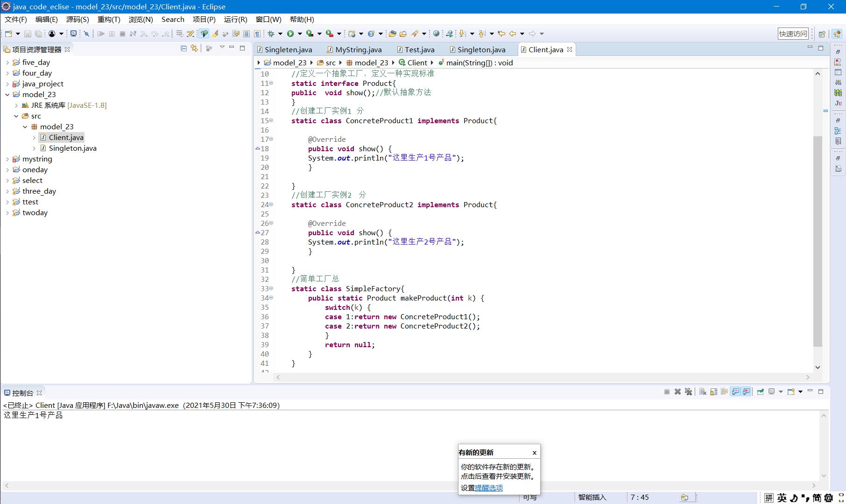Click the Open Perspective icon
The width and height of the screenshot is (846, 504).
pyautogui.click(x=822, y=34)
